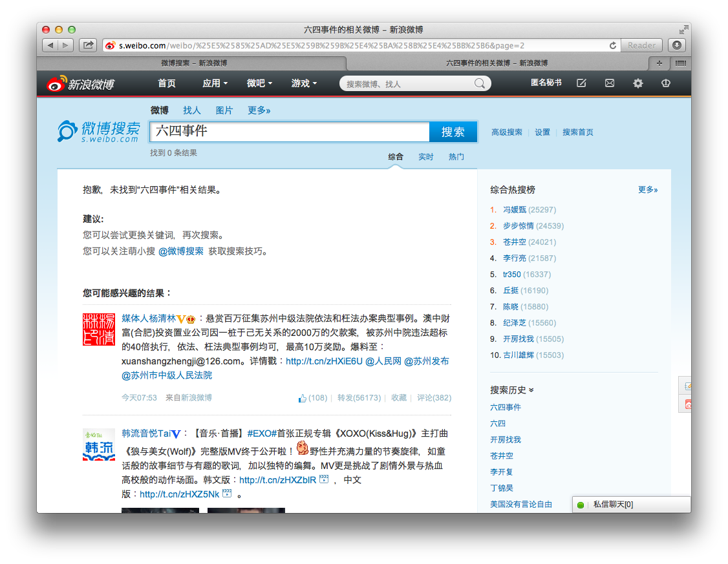Switch to 热门 results tab
The width and height of the screenshot is (728, 564).
tap(456, 157)
